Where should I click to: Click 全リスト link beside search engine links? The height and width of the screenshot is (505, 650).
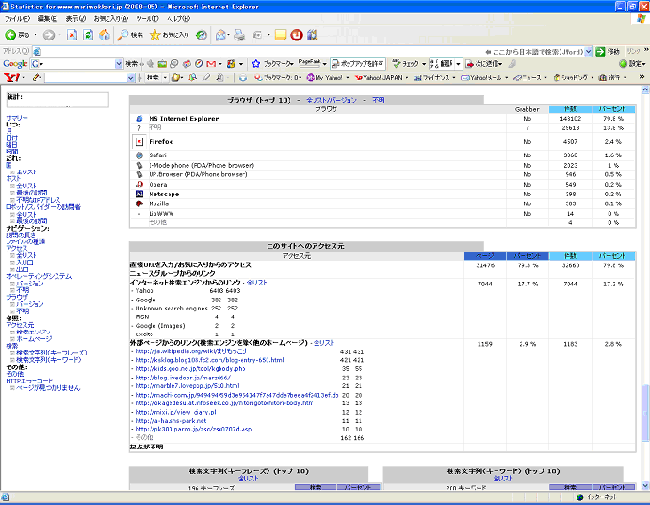pyautogui.click(x=257, y=282)
